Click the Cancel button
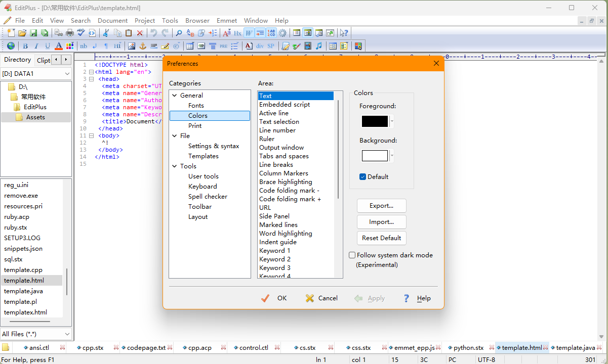Screen dimensions: 608x364 tap(321, 298)
